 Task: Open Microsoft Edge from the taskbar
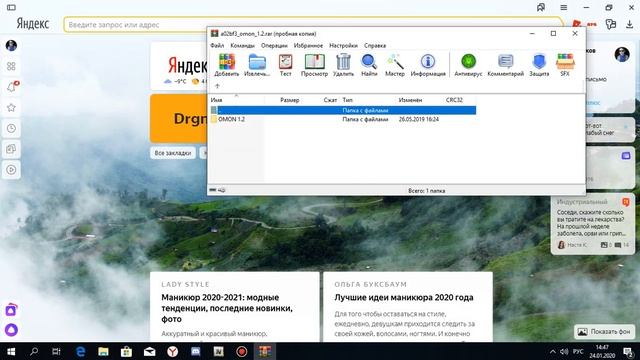coord(81,351)
